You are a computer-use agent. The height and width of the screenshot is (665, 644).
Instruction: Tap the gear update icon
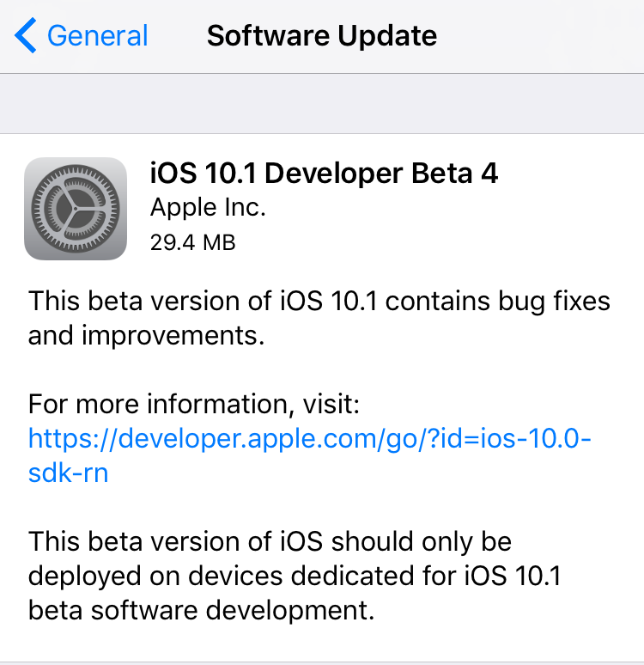coord(76,208)
